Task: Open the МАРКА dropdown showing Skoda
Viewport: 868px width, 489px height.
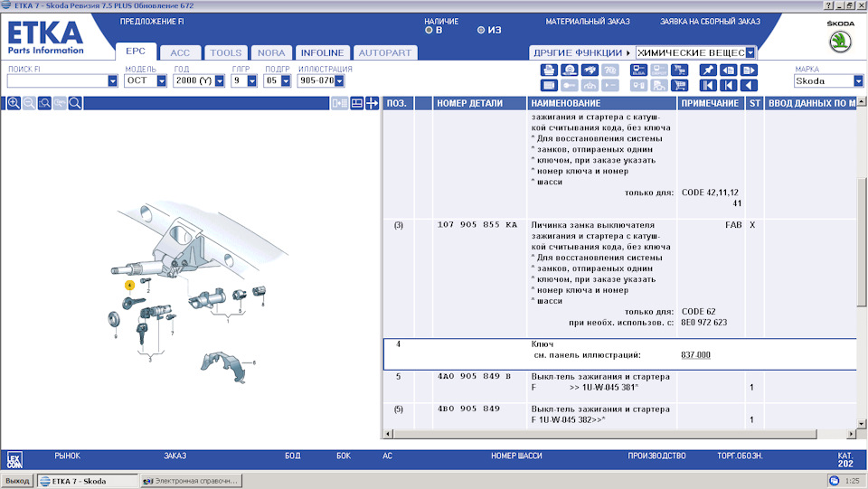Action: [858, 80]
